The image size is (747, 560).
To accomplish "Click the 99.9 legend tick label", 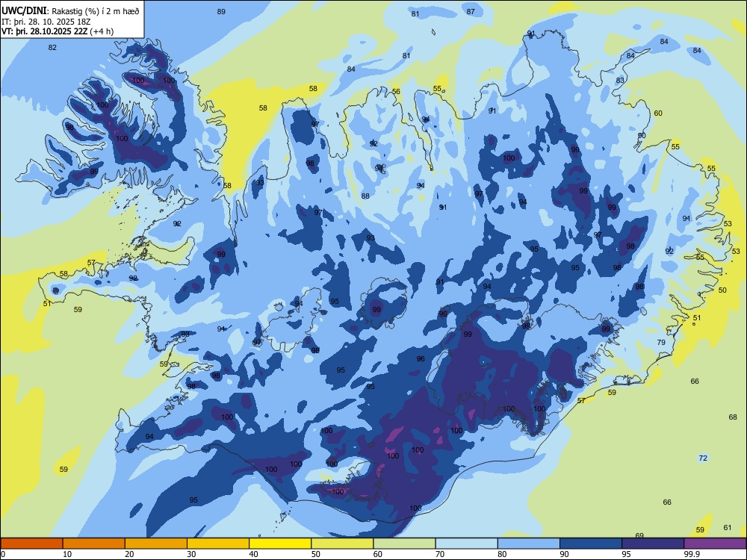I will (x=691, y=554).
